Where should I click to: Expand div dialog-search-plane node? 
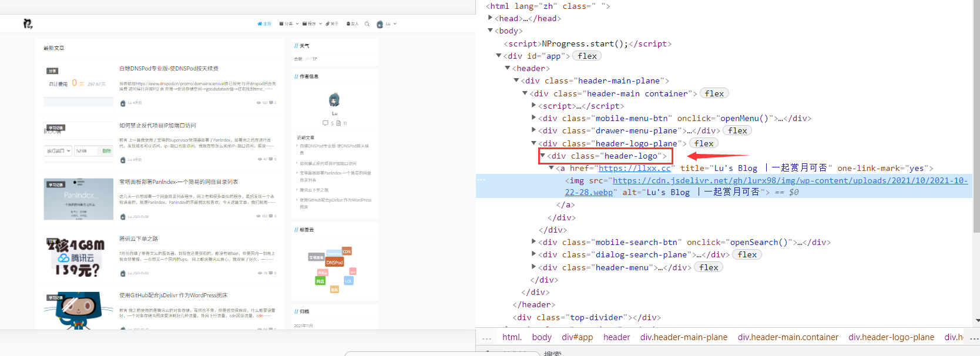coord(534,254)
